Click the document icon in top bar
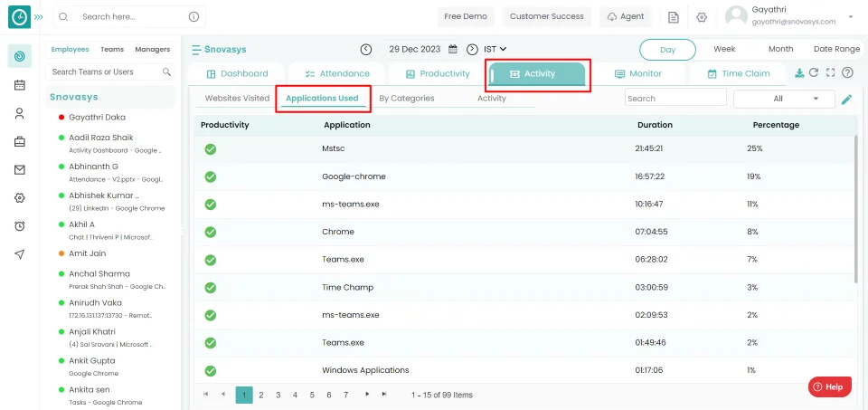 point(673,17)
